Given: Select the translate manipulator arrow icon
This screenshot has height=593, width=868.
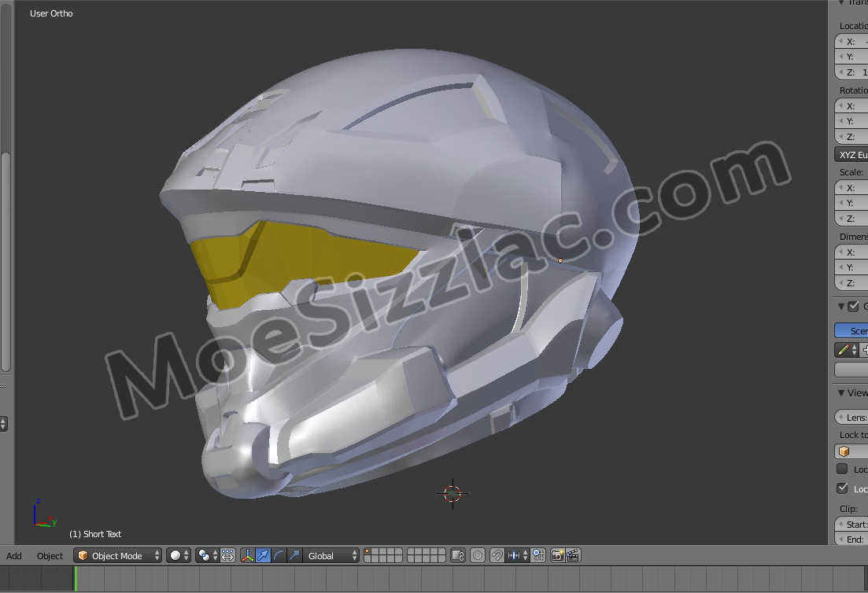Looking at the screenshot, I should point(263,555).
